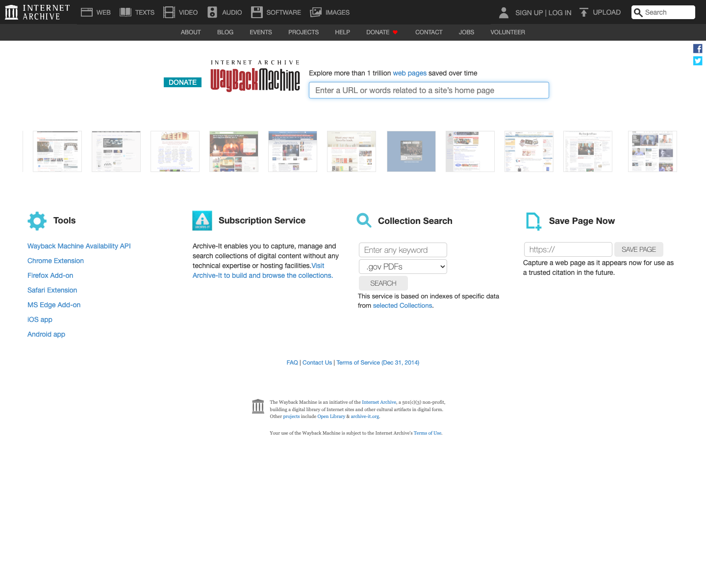Click the SEARCH button under Collection Search
The height and width of the screenshot is (588, 706).
point(383,283)
